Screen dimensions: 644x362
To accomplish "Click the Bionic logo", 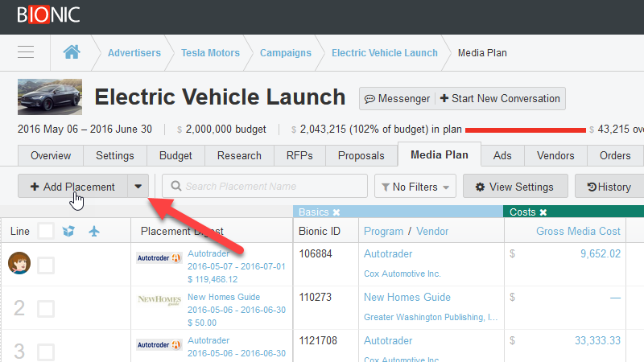I will (x=48, y=14).
